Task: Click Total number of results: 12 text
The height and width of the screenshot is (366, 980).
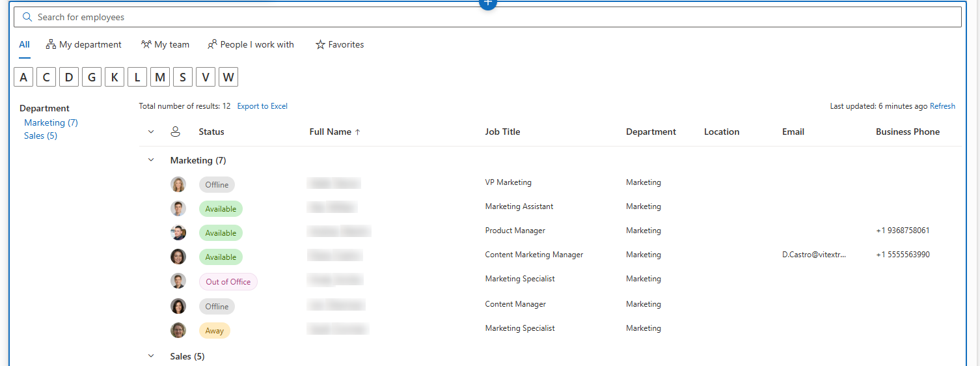Action: (x=185, y=106)
